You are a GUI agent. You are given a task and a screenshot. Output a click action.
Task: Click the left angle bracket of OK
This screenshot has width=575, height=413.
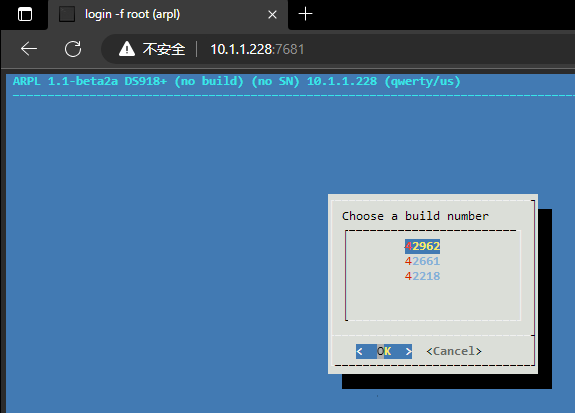pyautogui.click(x=359, y=351)
